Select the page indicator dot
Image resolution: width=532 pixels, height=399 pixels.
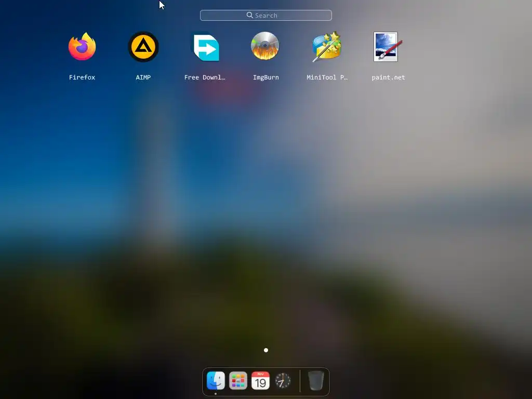pyautogui.click(x=266, y=350)
